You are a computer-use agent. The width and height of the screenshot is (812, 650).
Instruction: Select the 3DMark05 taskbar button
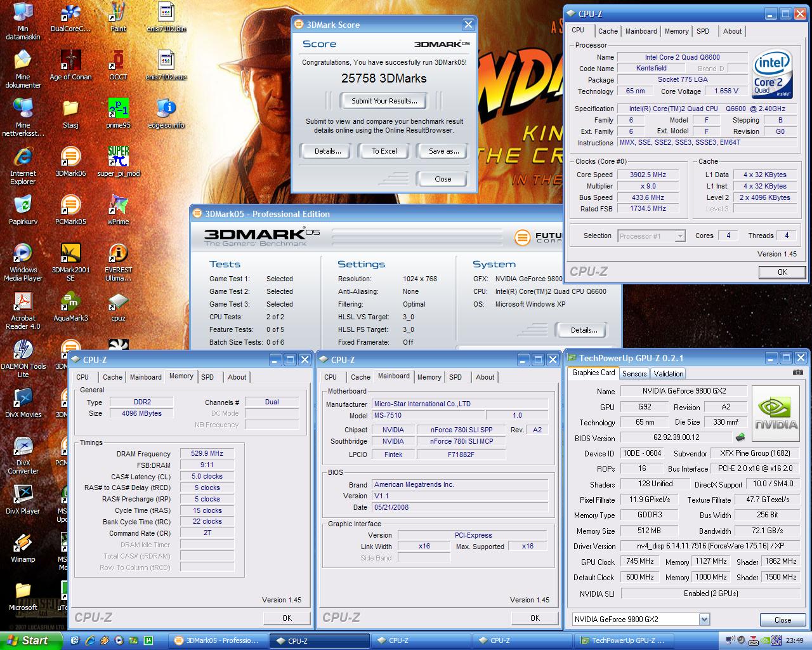218,640
